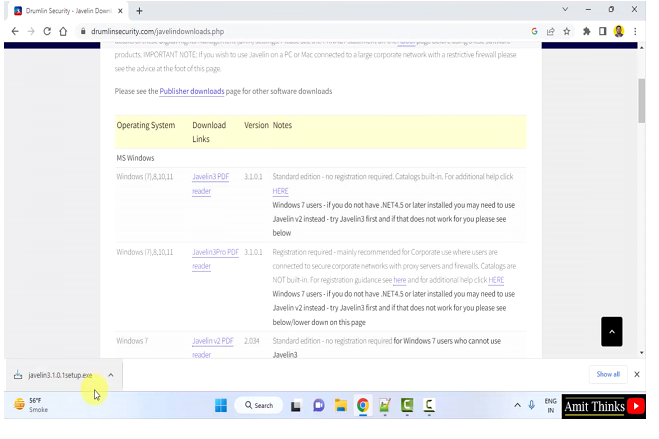
Task: Click the page vertical scrollbar thumb
Action: (x=641, y=101)
